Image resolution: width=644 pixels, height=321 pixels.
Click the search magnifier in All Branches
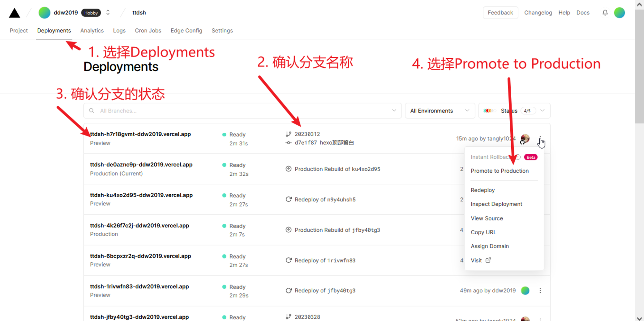click(x=92, y=111)
